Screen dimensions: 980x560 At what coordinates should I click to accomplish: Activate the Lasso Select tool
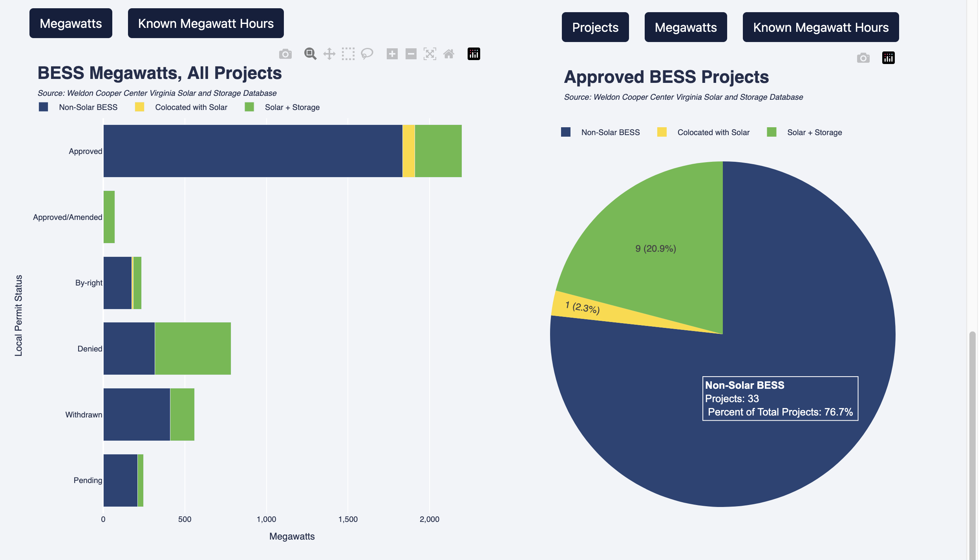tap(367, 54)
